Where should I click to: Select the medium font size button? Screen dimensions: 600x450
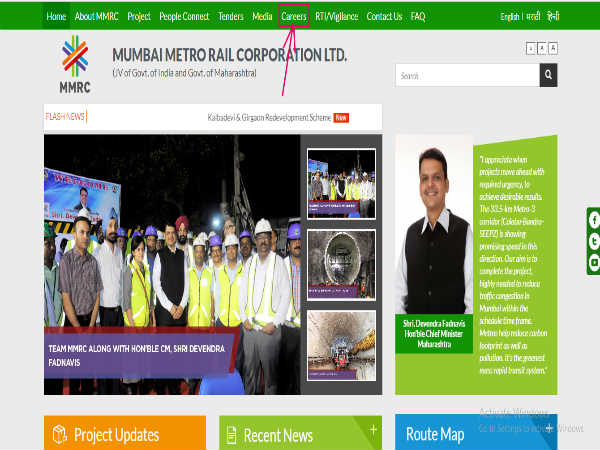[x=542, y=49]
